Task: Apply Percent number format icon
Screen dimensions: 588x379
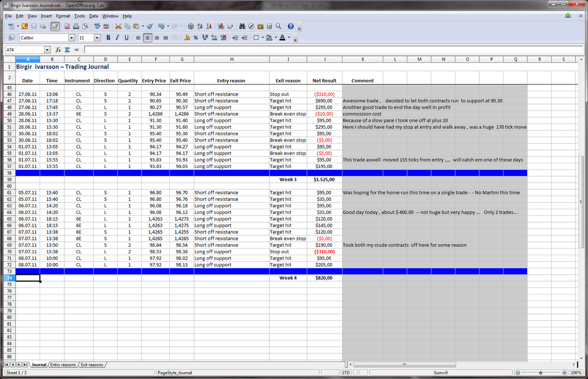Action: click(x=196, y=37)
